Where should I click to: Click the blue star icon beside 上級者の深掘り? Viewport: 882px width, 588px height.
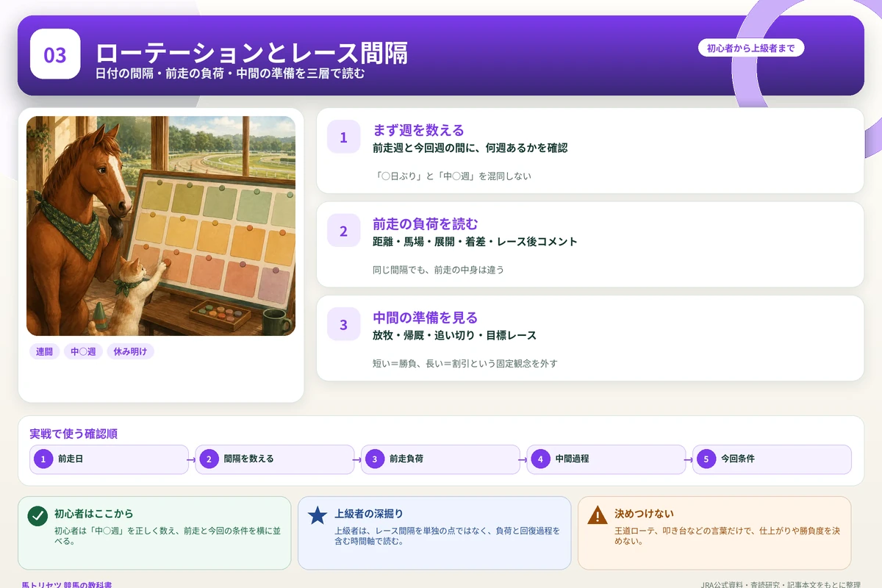tap(318, 515)
